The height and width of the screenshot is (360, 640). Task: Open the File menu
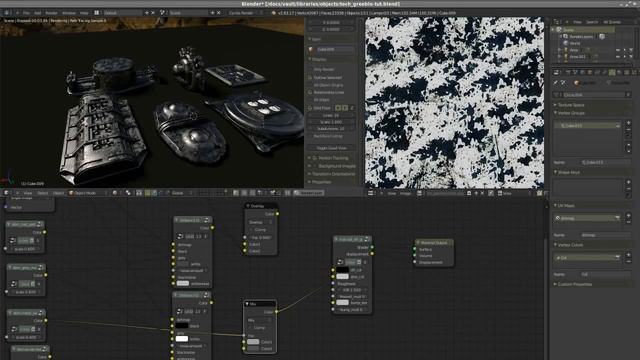[26, 13]
